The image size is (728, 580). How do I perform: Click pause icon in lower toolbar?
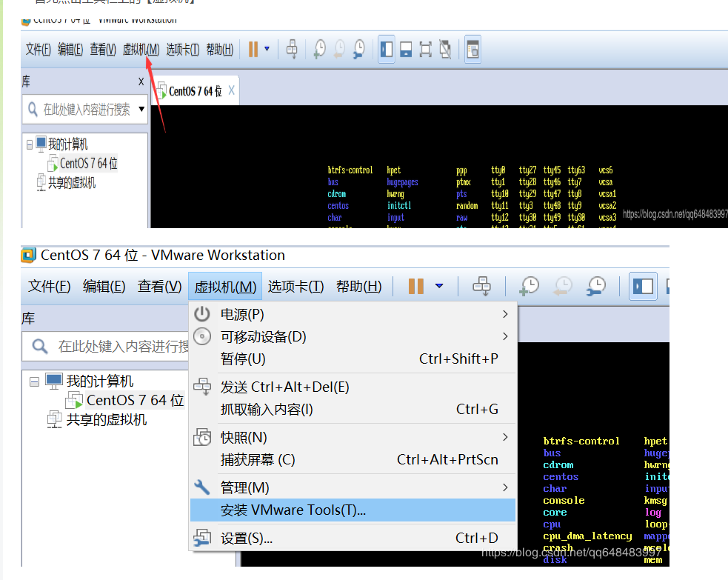point(416,286)
